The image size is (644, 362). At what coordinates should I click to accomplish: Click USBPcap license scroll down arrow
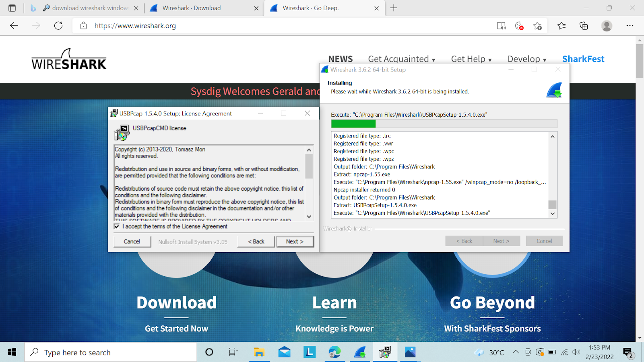coord(309,216)
